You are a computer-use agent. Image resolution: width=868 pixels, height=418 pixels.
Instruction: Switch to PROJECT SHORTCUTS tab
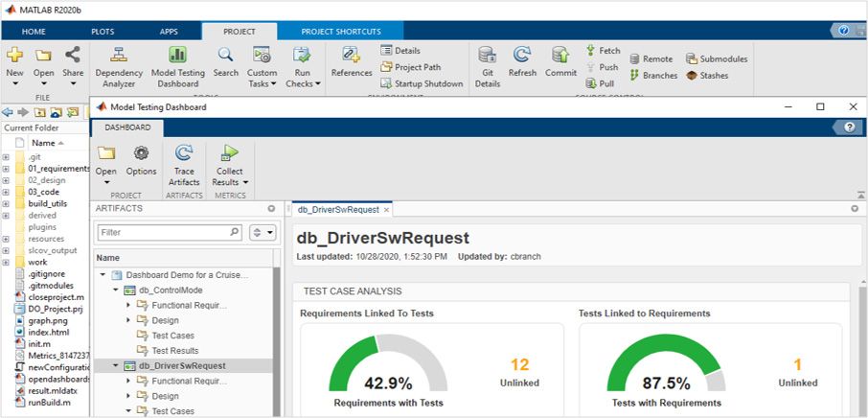[x=341, y=32]
